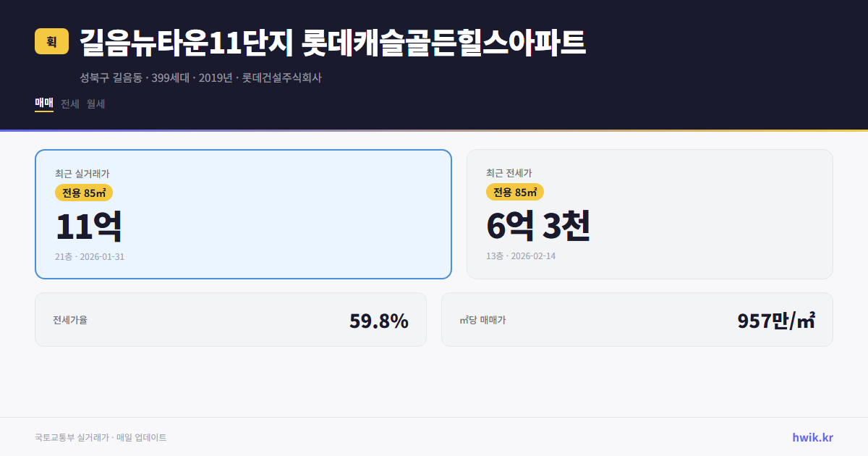868x456 pixels.
Task: Click the apartment title 길음뉴타운11단지 롯데캐슬골든힐스아파트
Action: (333, 42)
